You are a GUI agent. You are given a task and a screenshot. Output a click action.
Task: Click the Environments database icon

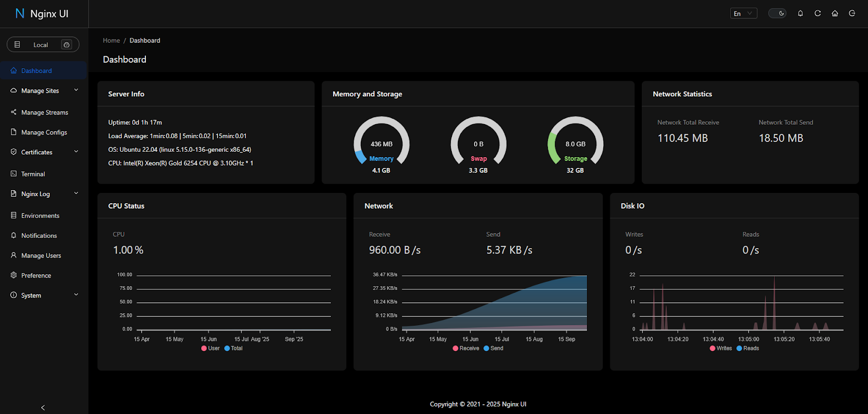pos(14,215)
